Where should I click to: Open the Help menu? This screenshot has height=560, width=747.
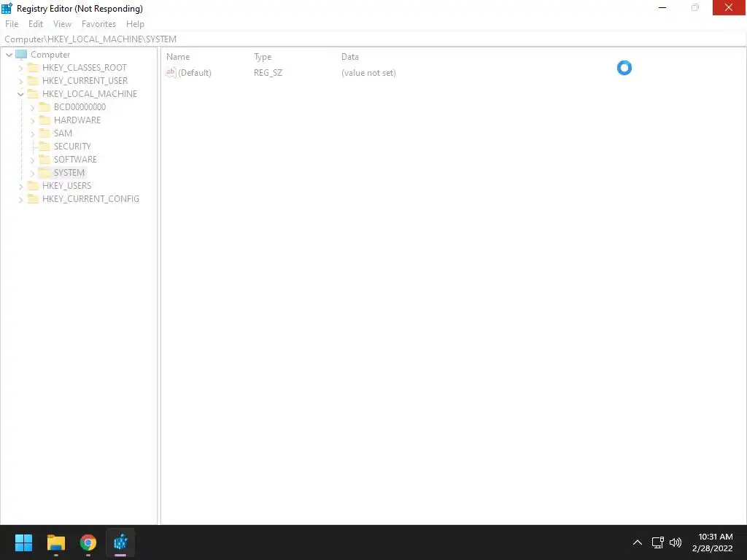[x=135, y=24]
